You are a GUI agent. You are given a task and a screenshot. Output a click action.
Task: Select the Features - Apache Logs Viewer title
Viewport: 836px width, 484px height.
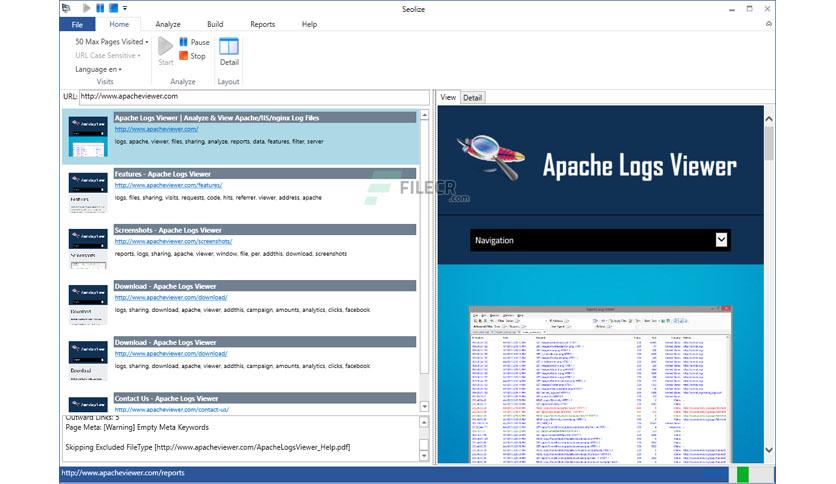pos(265,174)
